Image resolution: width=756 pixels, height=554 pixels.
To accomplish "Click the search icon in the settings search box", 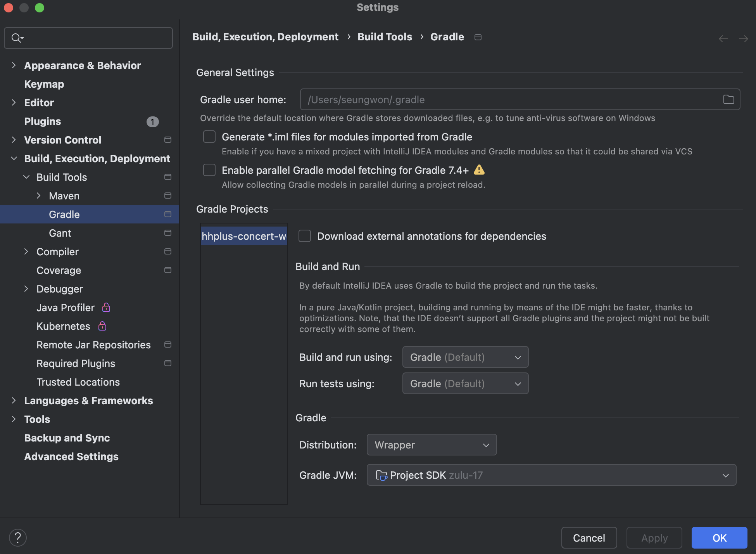I will coord(17,38).
